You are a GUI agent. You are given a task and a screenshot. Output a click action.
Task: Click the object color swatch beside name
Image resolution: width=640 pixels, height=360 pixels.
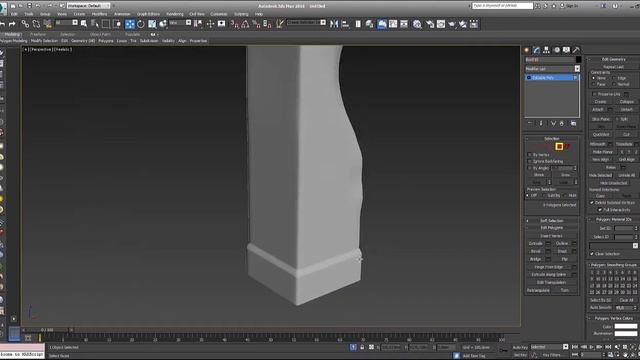point(578,60)
